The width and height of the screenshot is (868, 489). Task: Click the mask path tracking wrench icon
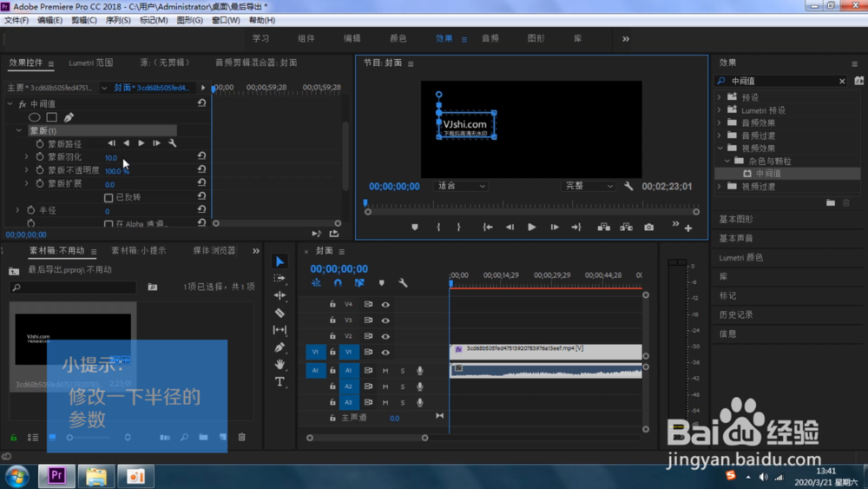[x=172, y=143]
